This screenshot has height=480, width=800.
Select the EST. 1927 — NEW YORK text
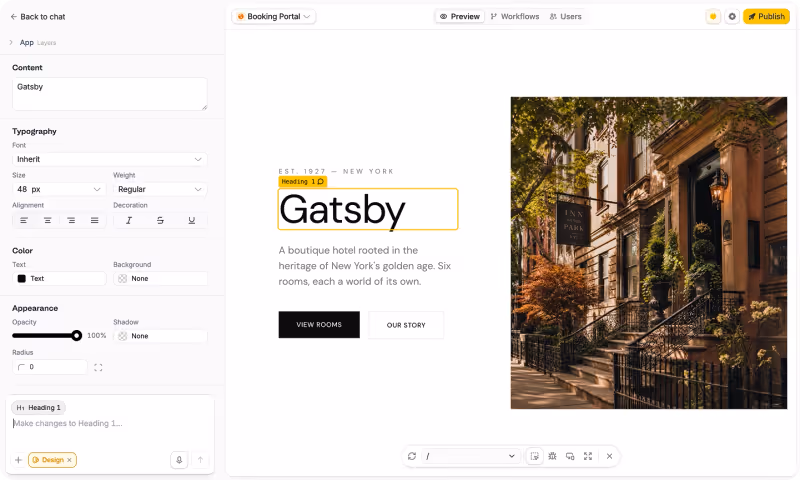pyautogui.click(x=336, y=171)
